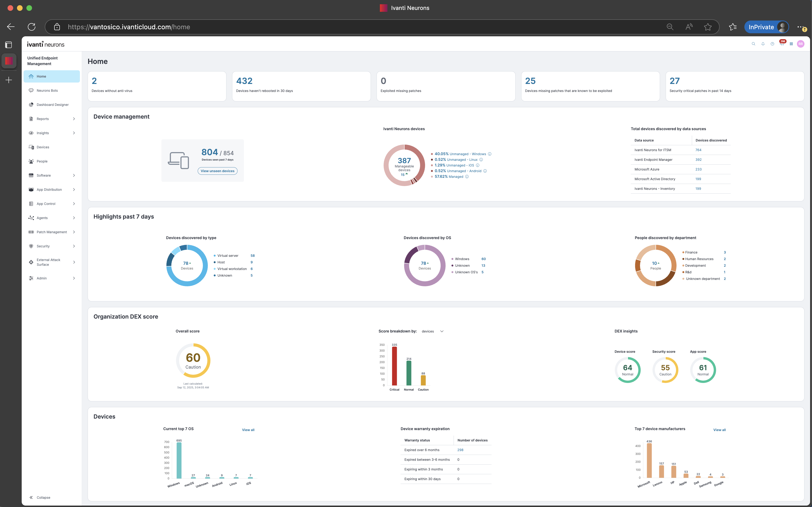The width and height of the screenshot is (812, 507).
Task: Open the Devices without anti-virus card
Action: pos(157,86)
